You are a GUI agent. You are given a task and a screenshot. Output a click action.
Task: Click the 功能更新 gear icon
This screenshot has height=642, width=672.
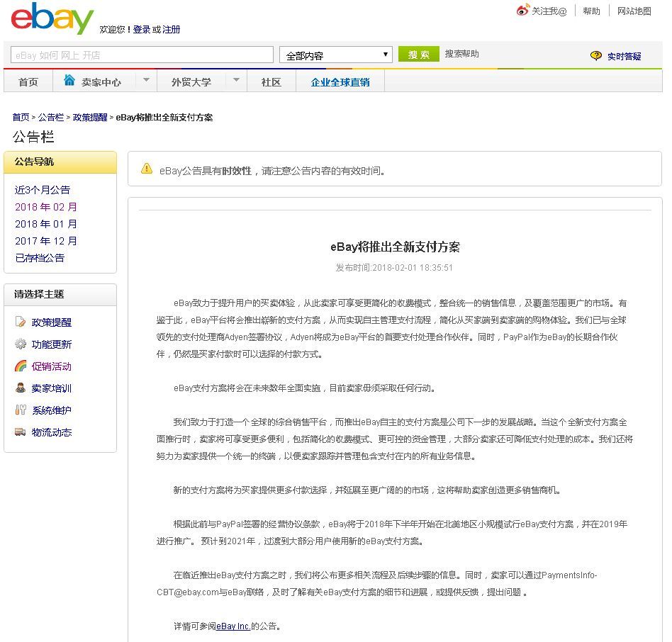pyautogui.click(x=22, y=344)
